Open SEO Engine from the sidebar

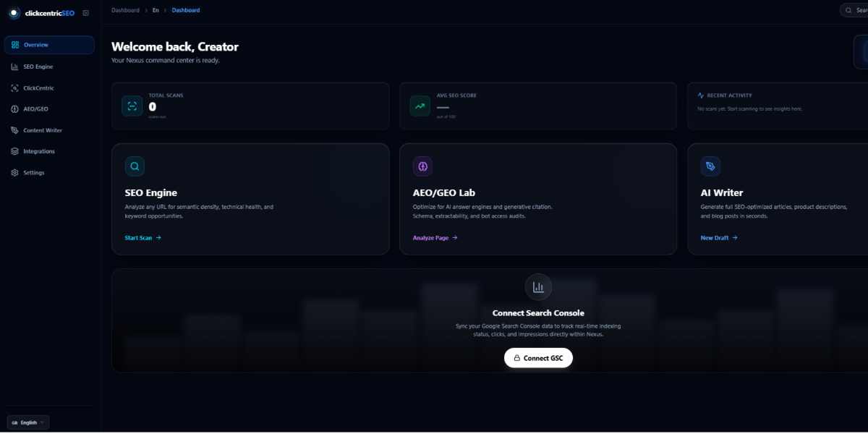pos(38,67)
